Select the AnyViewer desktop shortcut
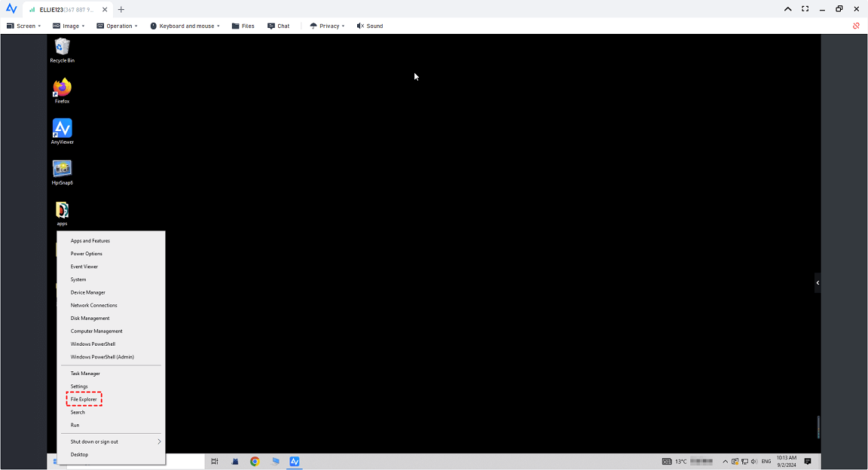 pos(62,132)
